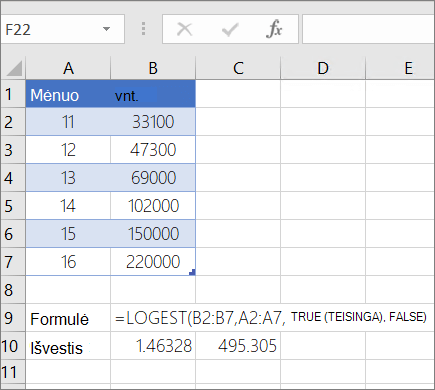Expand the Name Box dropdown arrow
Image resolution: width=435 pixels, height=390 pixels.
coord(106,29)
